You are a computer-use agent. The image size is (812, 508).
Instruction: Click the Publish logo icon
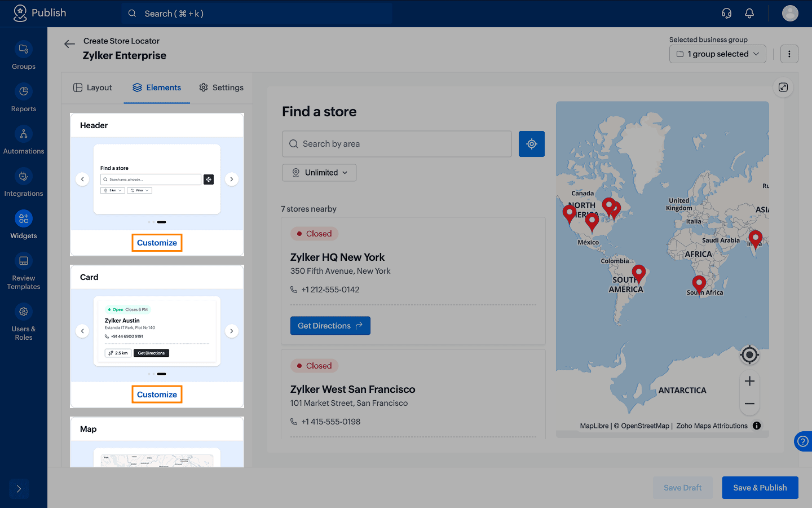[20, 13]
